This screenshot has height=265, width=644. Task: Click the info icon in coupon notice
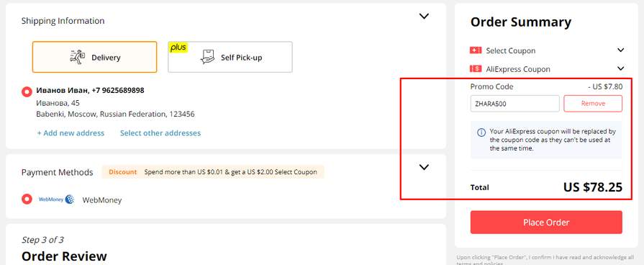(x=481, y=132)
